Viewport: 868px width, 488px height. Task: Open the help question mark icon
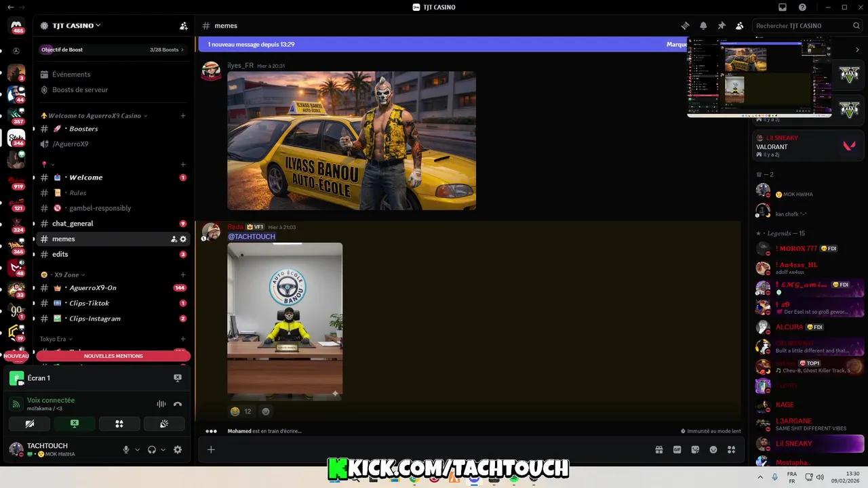click(x=803, y=7)
